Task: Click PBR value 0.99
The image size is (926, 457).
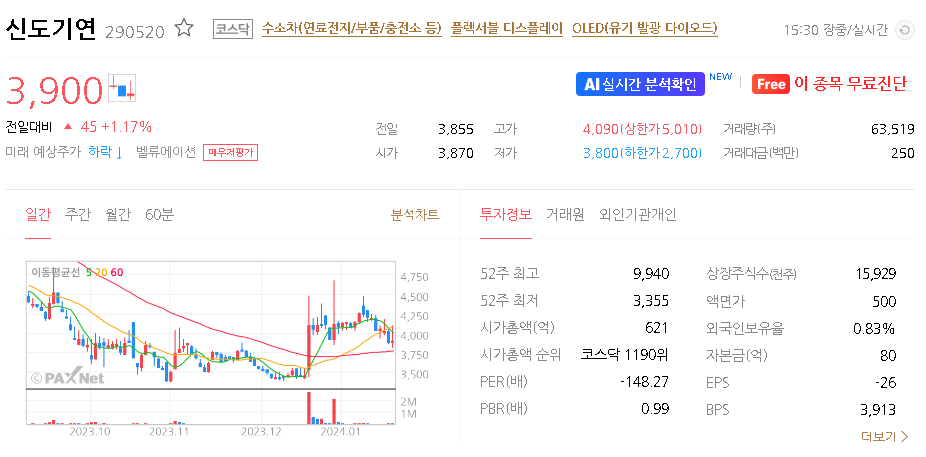Action: (656, 410)
